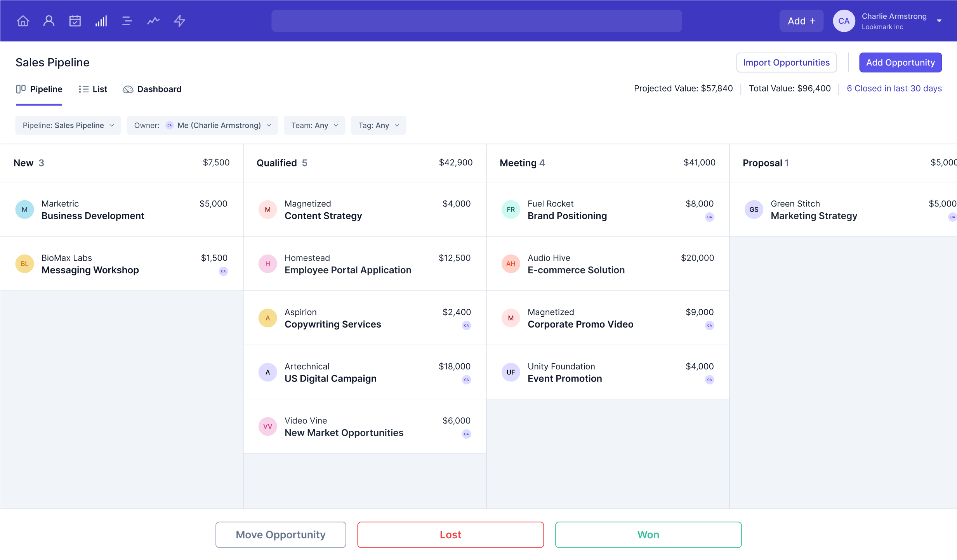Click the Dashboard cloud icon
The width and height of the screenshot is (957, 560).
[127, 88]
